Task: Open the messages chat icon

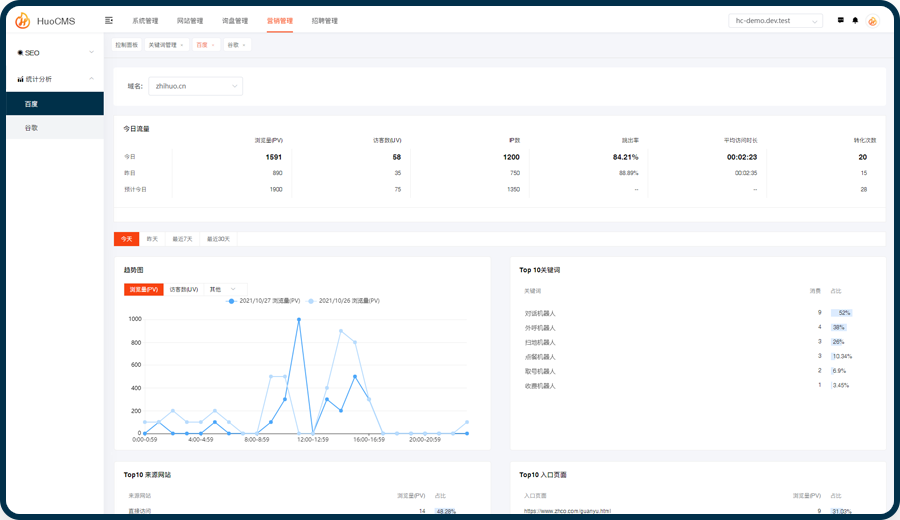Action: pyautogui.click(x=840, y=20)
